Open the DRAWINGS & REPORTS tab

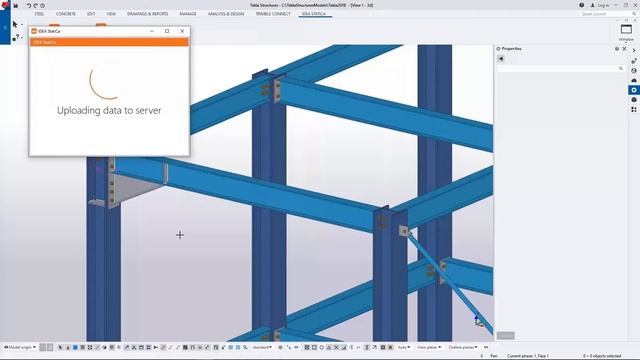point(147,14)
